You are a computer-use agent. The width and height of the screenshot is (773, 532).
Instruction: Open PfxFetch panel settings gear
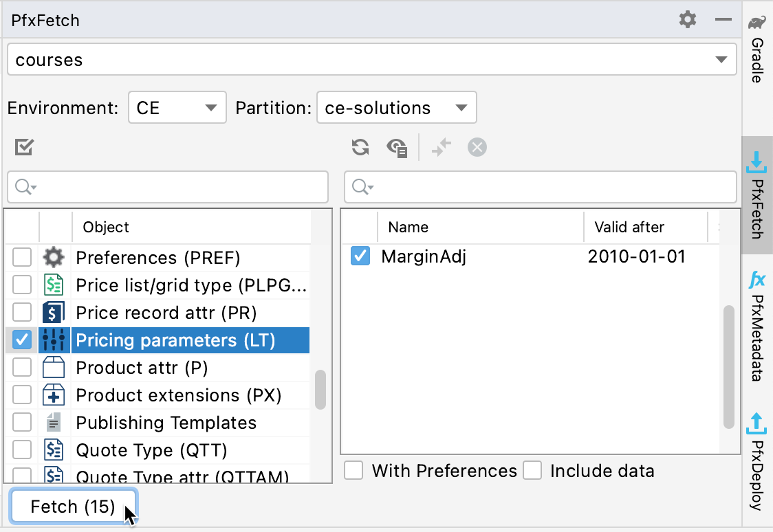point(686,20)
